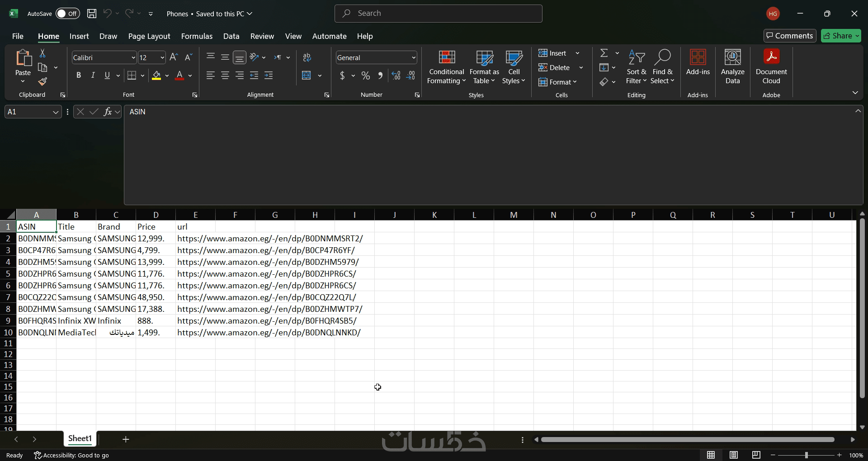The width and height of the screenshot is (868, 461).
Task: Open Analyze Data tool
Action: (x=733, y=67)
